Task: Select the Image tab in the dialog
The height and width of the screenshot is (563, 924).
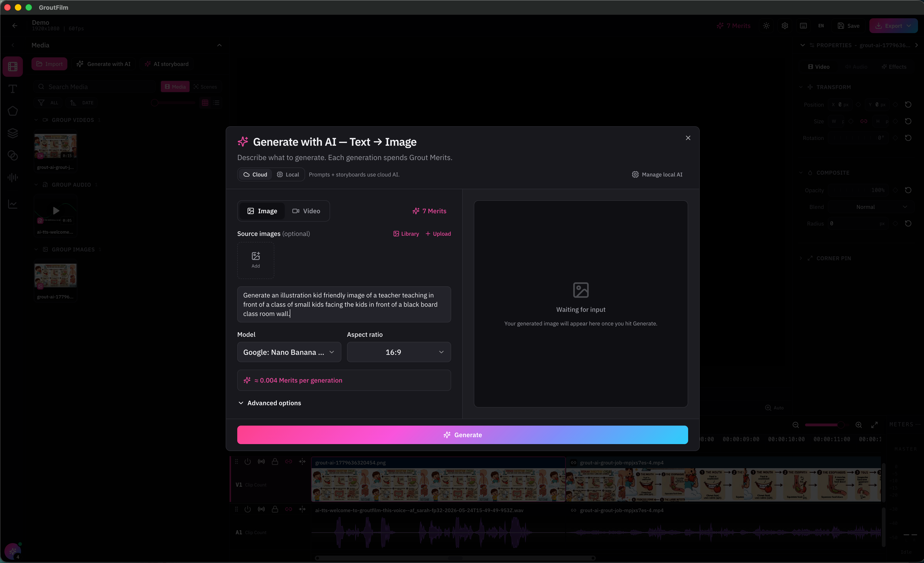Action: 262,211
